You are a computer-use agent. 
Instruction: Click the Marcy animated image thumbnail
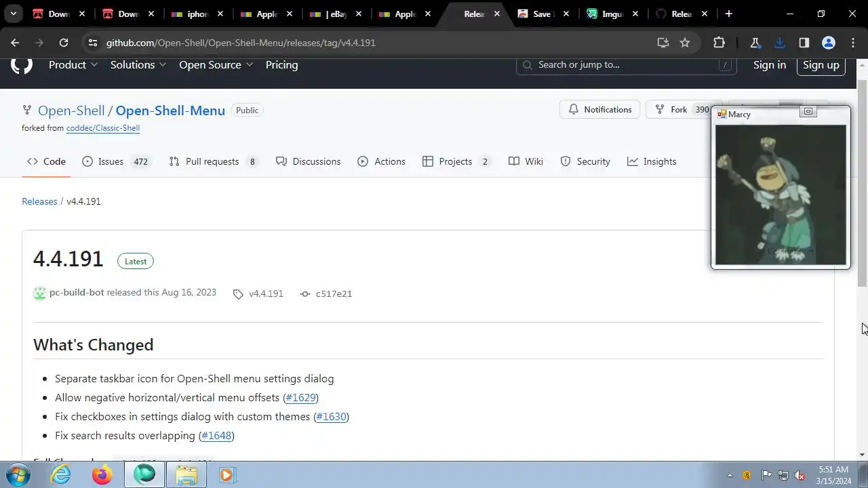pyautogui.click(x=781, y=195)
